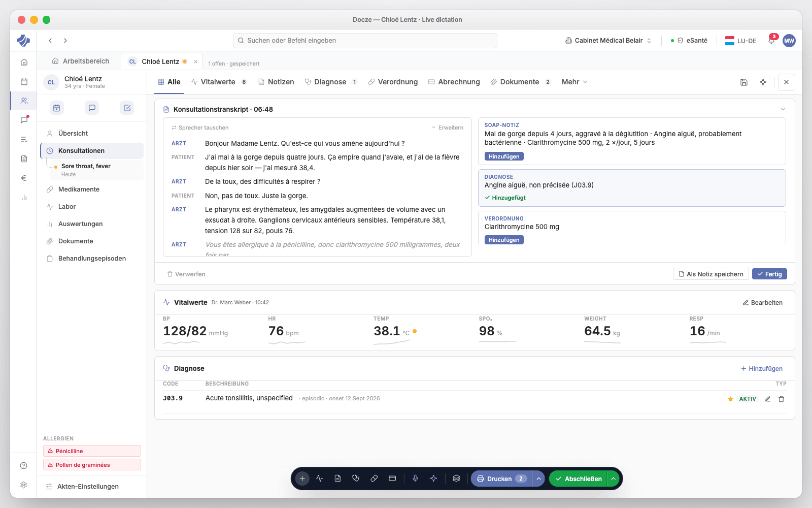Open the Abschließen options arrow
Screen dimensions: 812x508
(x=613, y=479)
